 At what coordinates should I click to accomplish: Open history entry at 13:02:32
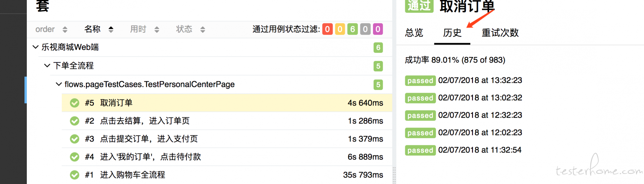pos(464,98)
